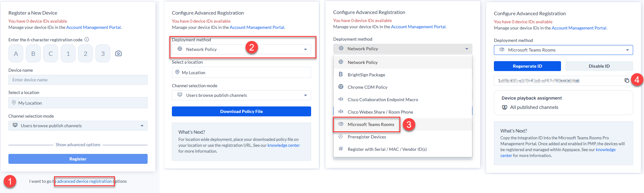Pick Cisco Webex Share / Room Phone
644x193 pixels.
pos(380,112)
